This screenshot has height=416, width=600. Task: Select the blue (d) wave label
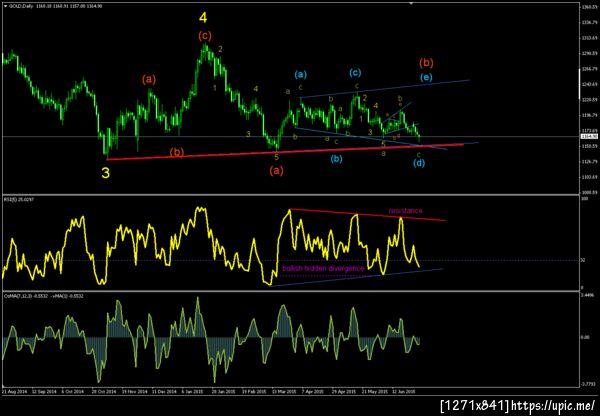coord(419,163)
